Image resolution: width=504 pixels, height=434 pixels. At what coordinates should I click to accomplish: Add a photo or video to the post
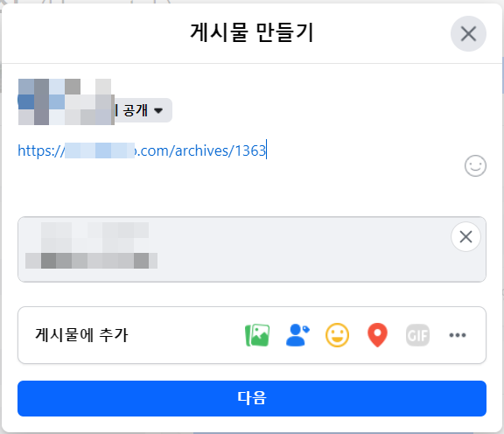257,335
